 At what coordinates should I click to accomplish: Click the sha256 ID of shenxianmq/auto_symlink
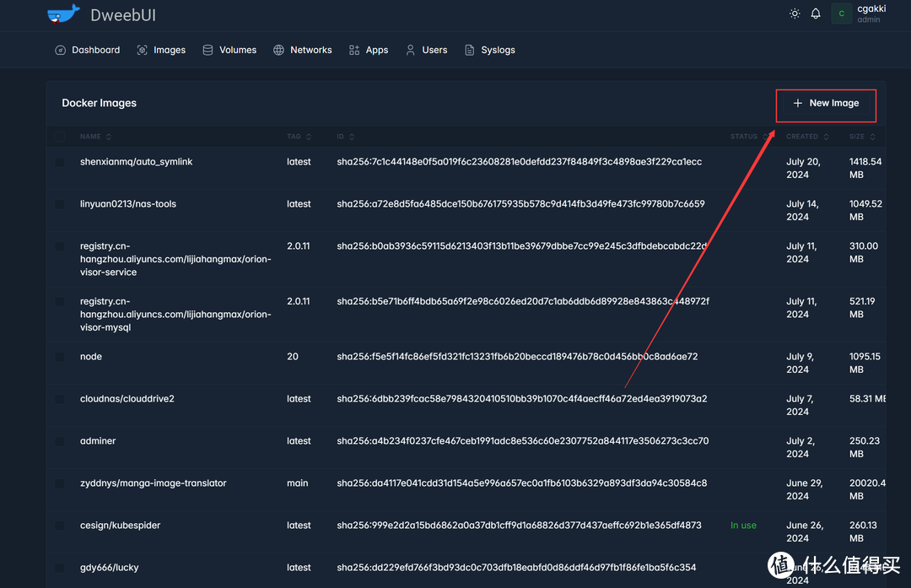coord(519,161)
